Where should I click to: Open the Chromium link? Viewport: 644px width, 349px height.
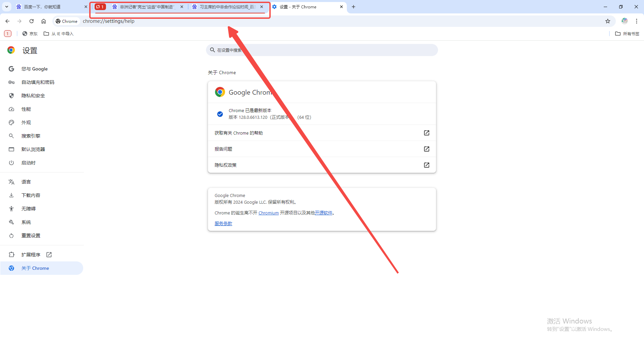coord(268,213)
